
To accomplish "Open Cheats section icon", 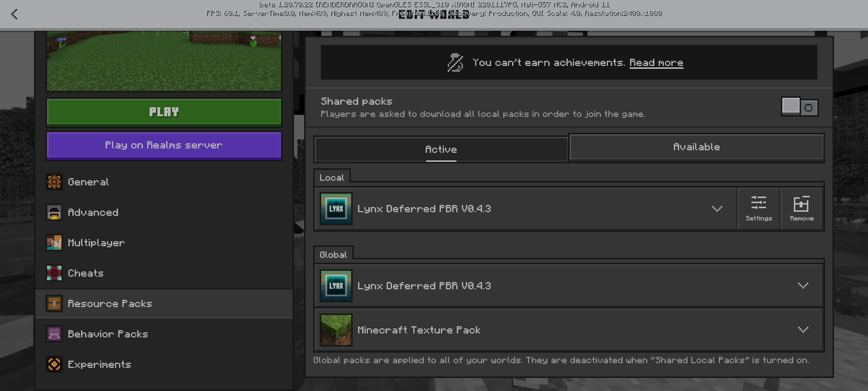I will pyautogui.click(x=54, y=273).
